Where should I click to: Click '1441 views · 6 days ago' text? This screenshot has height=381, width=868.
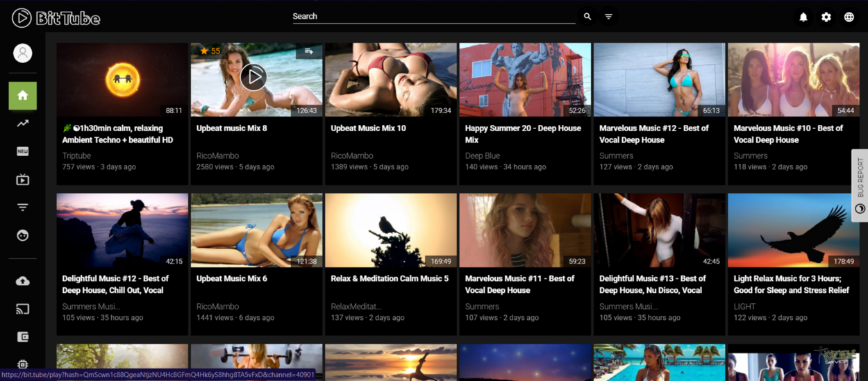pyautogui.click(x=235, y=318)
